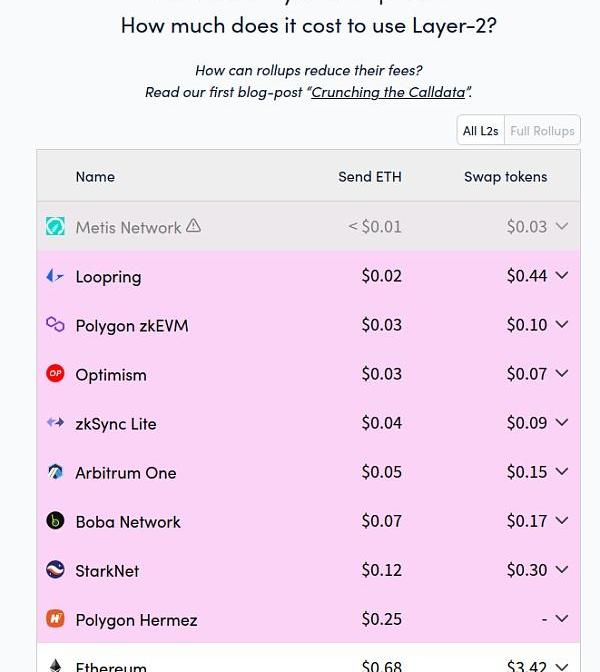This screenshot has height=672, width=600.
Task: Click the StarkNet logo icon
Action: point(55,570)
